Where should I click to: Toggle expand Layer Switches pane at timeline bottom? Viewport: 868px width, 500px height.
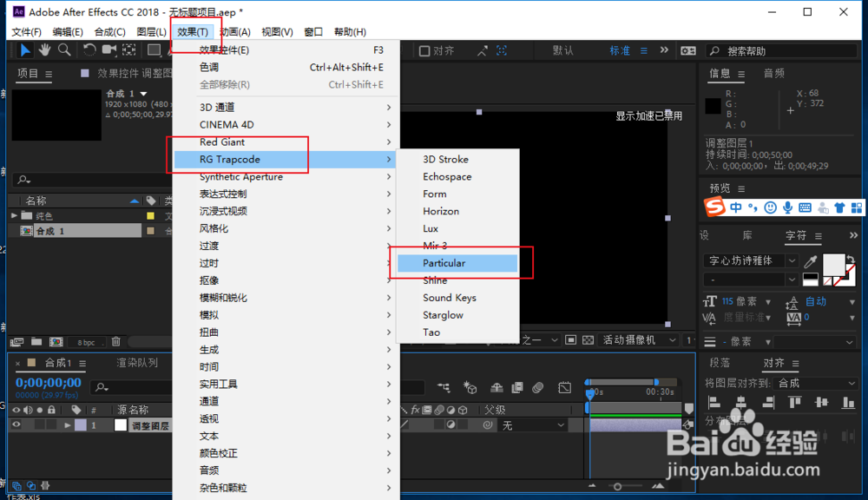(16, 485)
